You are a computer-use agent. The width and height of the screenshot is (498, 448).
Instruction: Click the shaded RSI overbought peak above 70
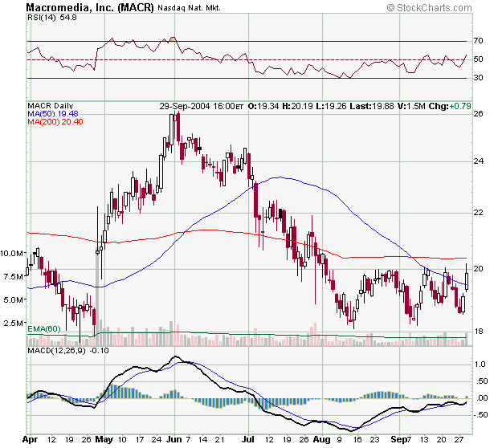click(x=173, y=39)
